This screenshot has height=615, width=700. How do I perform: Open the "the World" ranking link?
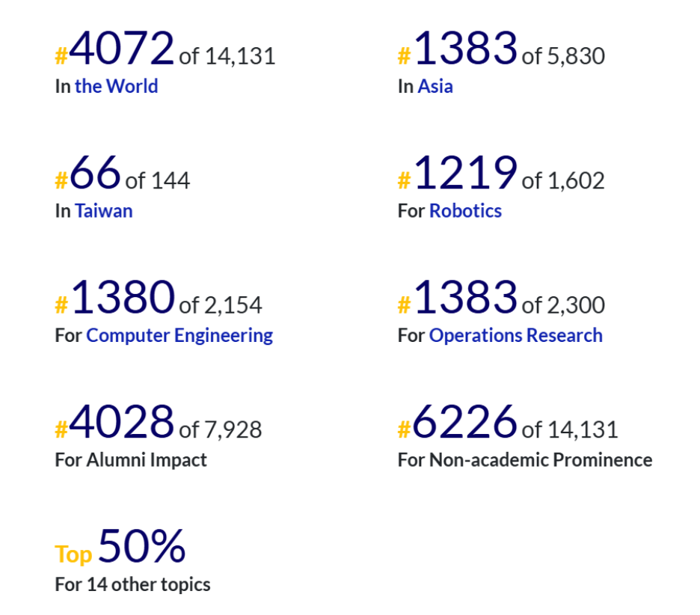click(116, 86)
